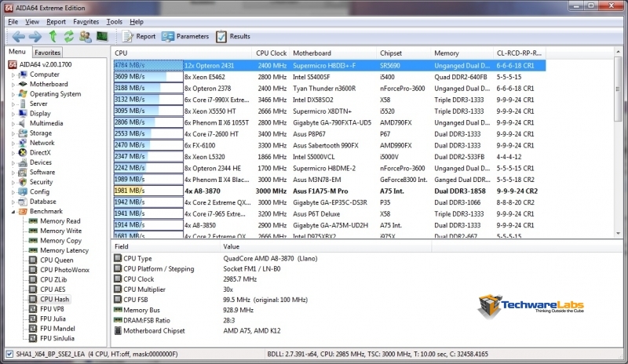Image resolution: width=628 pixels, height=364 pixels.
Task: Click the CL-RCD-RP-R... column header
Action: click(x=520, y=53)
